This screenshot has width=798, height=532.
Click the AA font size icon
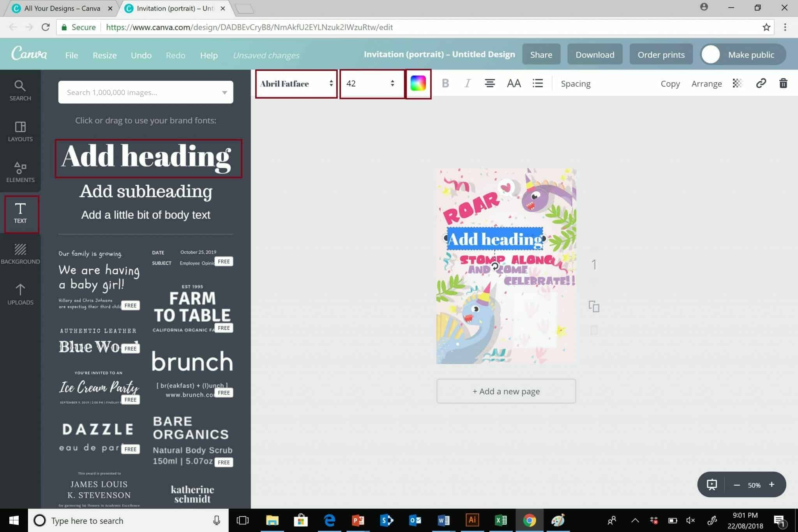click(513, 83)
